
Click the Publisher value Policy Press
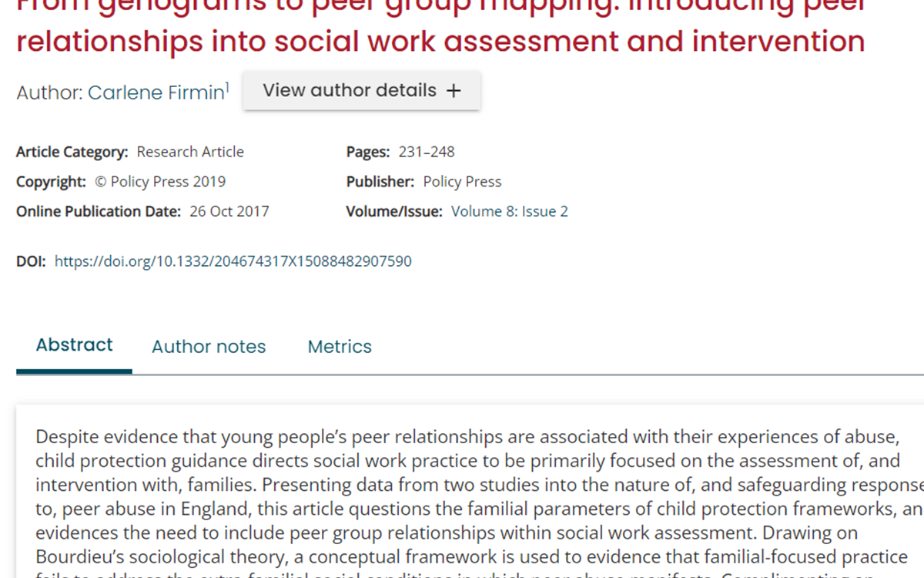(x=462, y=182)
